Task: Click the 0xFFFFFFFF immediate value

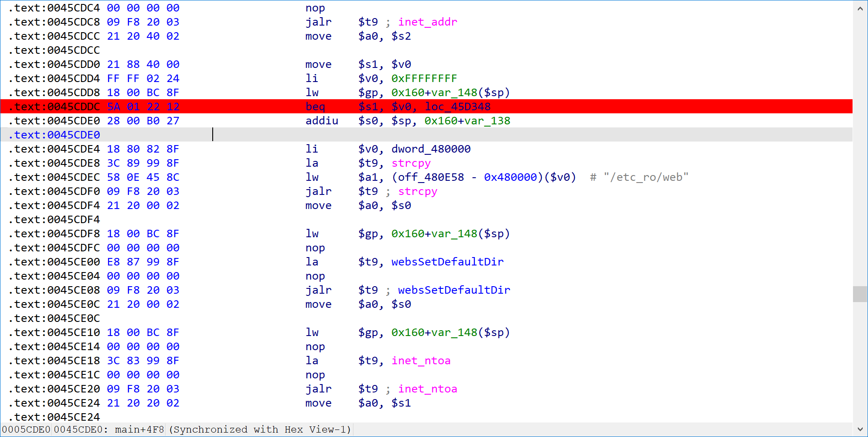Action: tap(424, 78)
